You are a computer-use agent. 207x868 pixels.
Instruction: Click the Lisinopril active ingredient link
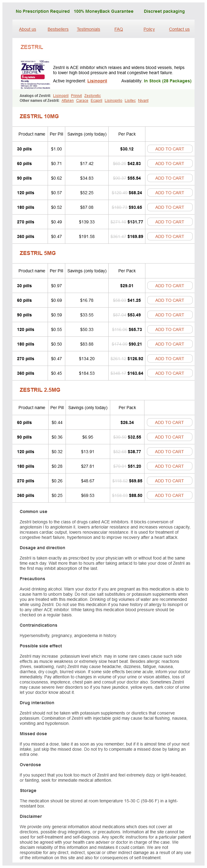pos(97,81)
